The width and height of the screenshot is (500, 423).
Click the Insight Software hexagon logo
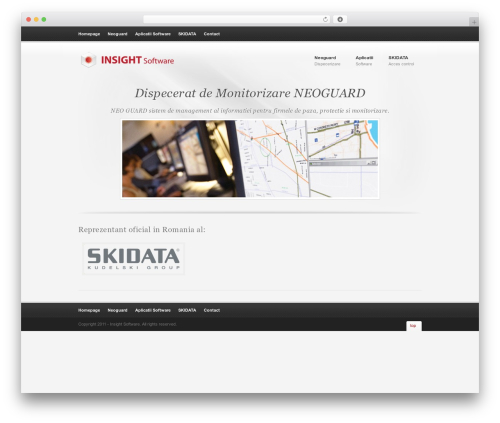(88, 60)
